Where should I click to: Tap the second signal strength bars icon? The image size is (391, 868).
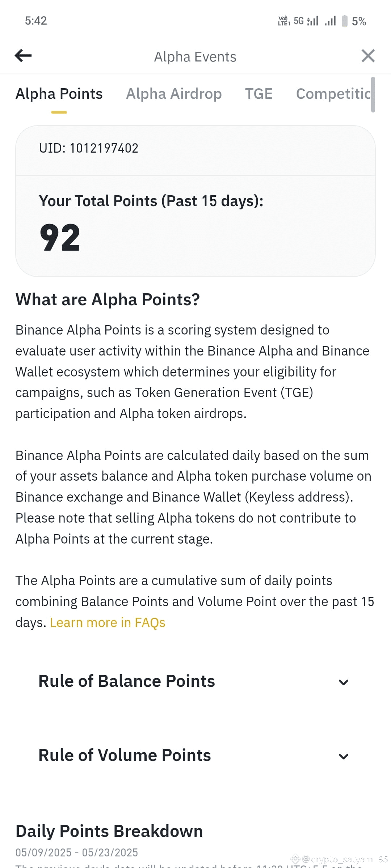(x=330, y=21)
